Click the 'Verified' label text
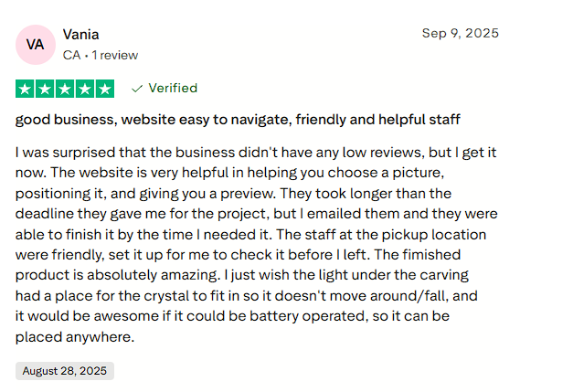Image resolution: width=573 pixels, height=392 pixels. click(173, 89)
